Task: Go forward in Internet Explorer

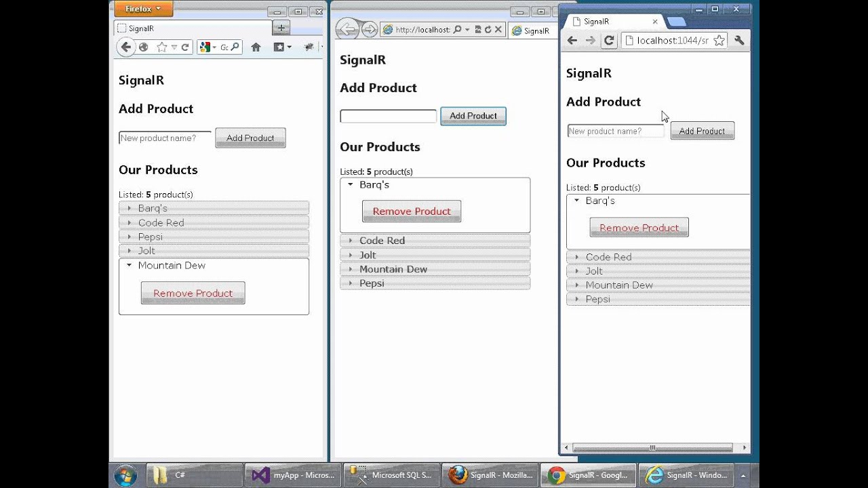Action: click(369, 29)
